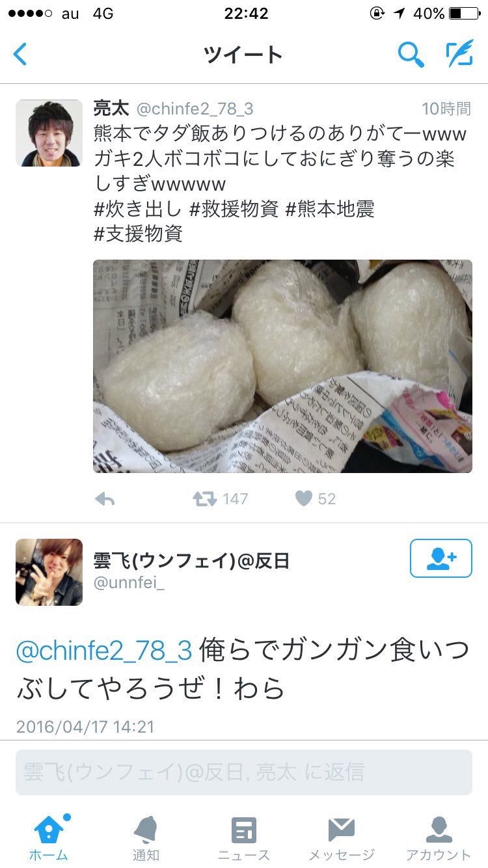The image size is (488, 868).
Task: Switch to the 通知 tab
Action: [x=146, y=838]
